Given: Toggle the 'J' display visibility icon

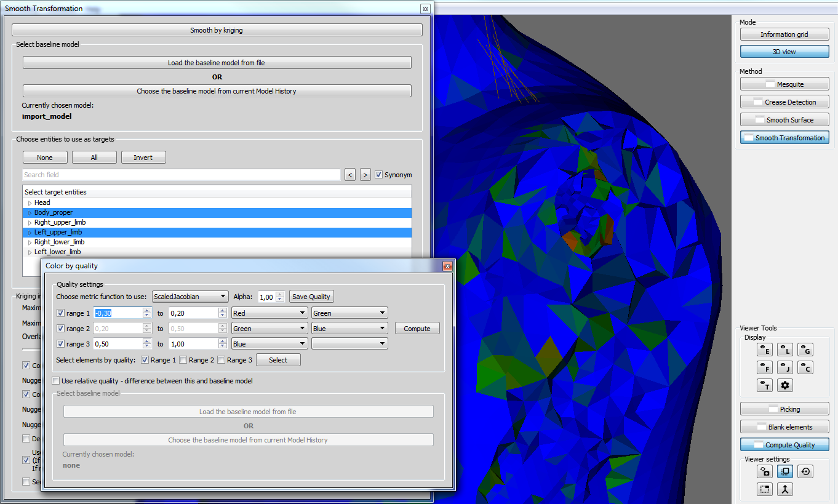Looking at the screenshot, I should click(x=784, y=368).
